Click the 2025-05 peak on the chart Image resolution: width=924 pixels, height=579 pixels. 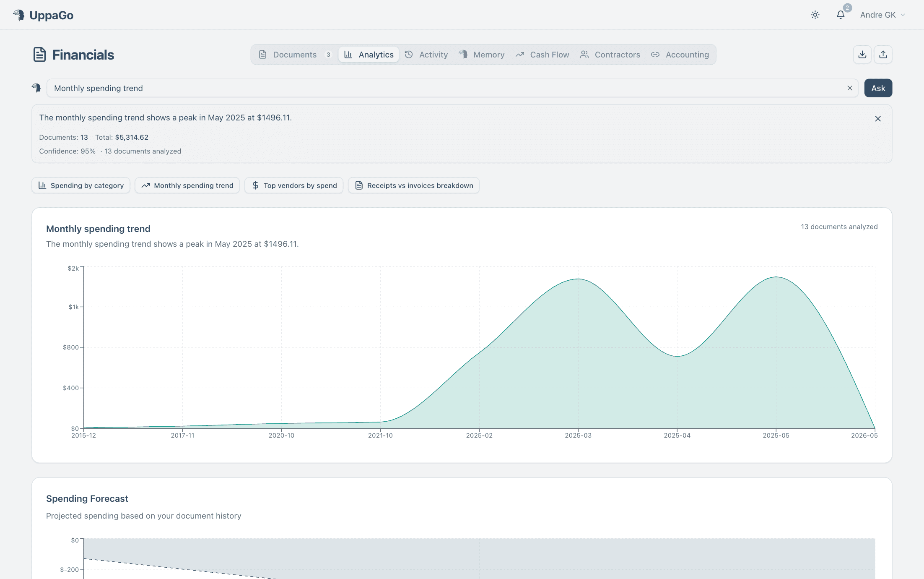776,277
